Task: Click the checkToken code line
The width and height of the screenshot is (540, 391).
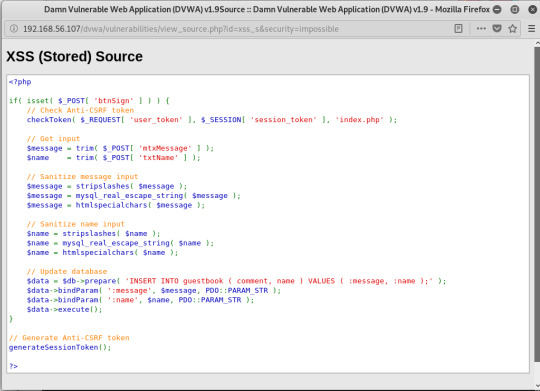Action: 212,120
